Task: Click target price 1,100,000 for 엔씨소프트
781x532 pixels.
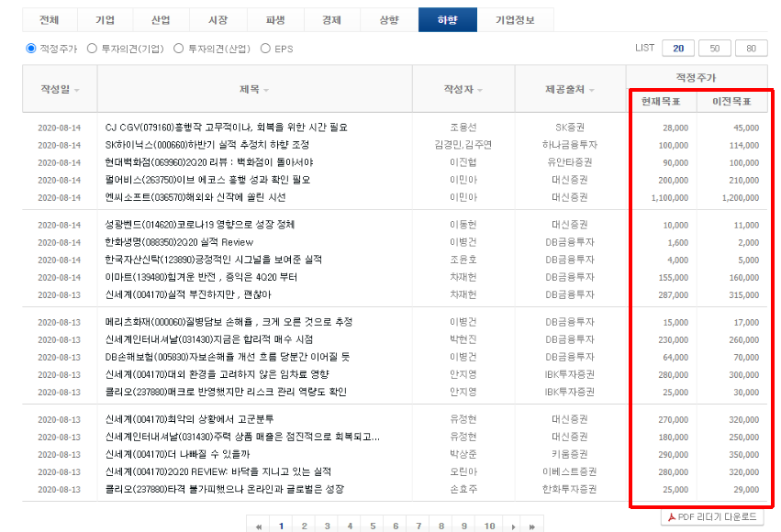Action: click(669, 197)
